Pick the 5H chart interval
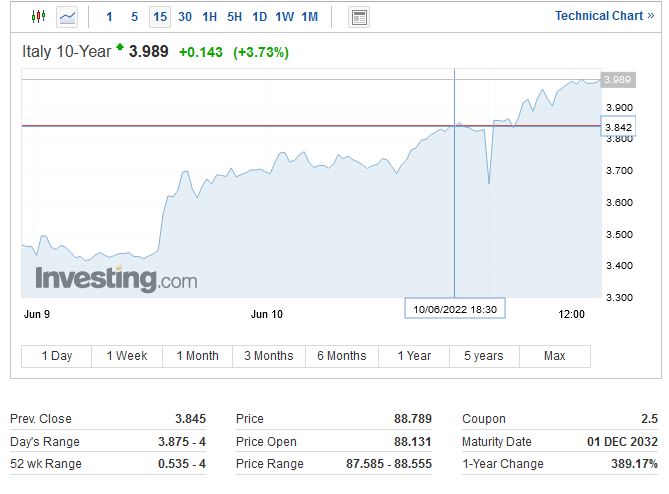Image resolution: width=669 pixels, height=494 pixels. tap(234, 17)
